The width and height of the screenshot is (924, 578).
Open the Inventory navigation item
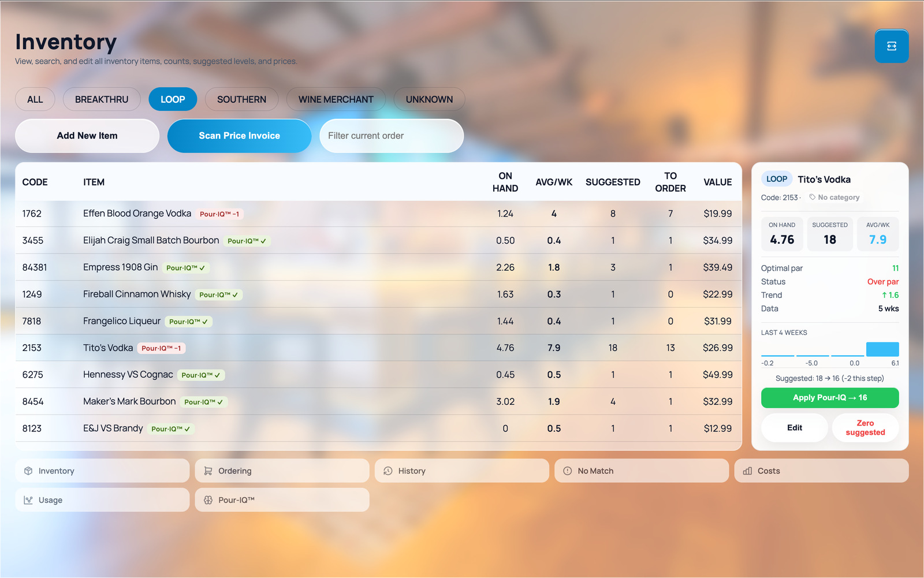coord(102,471)
